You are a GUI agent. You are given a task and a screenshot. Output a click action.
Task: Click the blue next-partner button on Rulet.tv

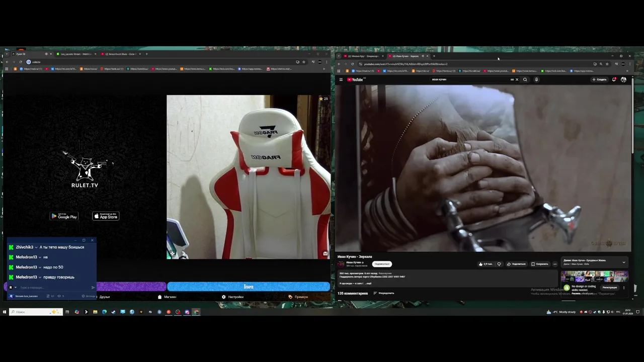coord(249,287)
